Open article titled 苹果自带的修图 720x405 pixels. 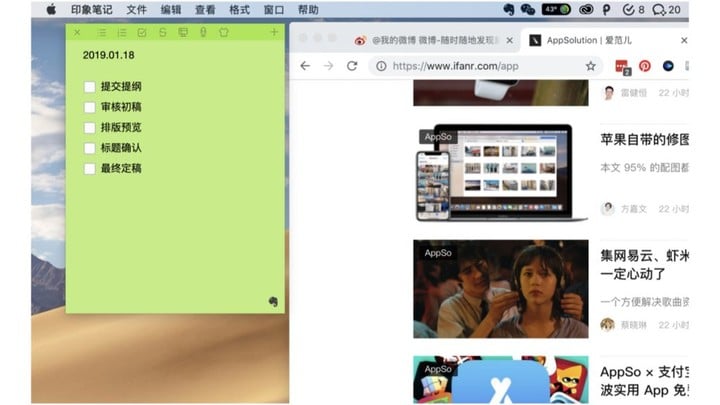point(645,140)
